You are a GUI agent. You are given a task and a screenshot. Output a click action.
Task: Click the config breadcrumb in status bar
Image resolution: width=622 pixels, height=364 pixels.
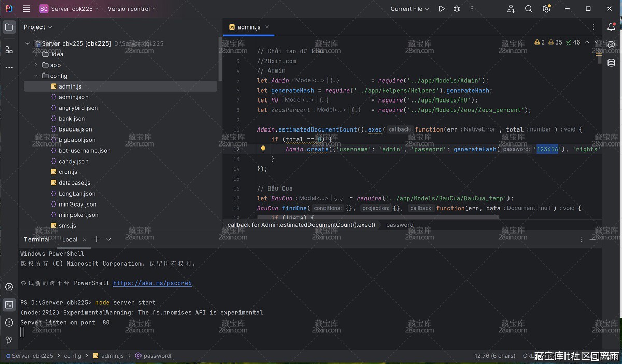73,356
